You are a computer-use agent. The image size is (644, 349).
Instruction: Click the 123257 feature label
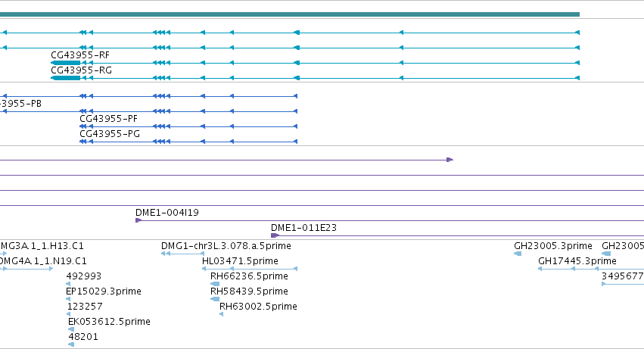tap(85, 307)
